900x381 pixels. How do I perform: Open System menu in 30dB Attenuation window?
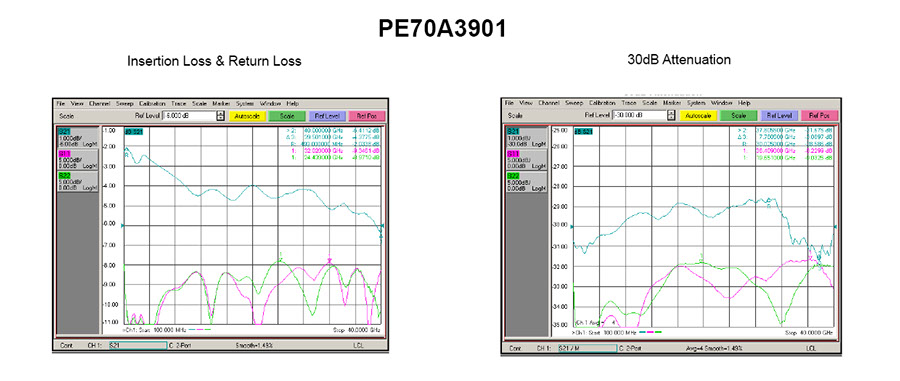pyautogui.click(x=695, y=103)
